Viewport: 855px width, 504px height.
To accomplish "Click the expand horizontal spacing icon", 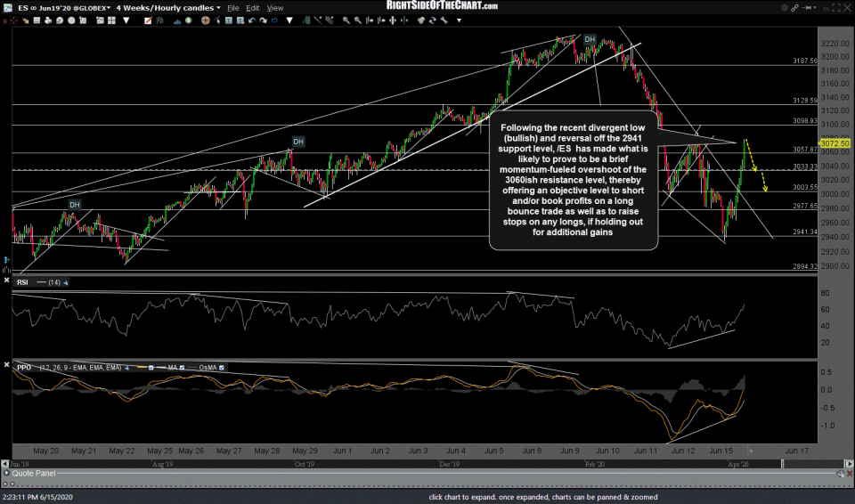I will 392,20.
